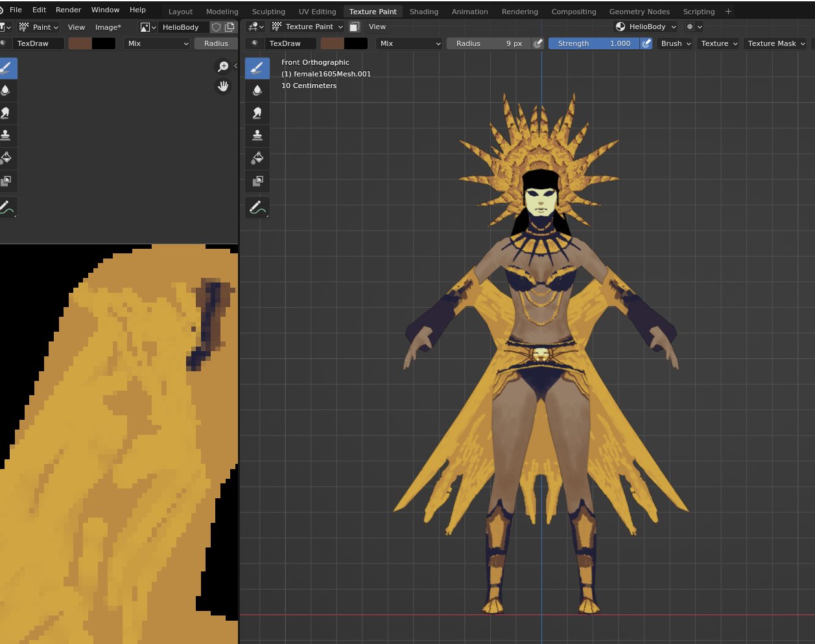Screen dimensions: 815x644
Task: Open the Texture Paint mode dropdown
Action: click(x=308, y=27)
